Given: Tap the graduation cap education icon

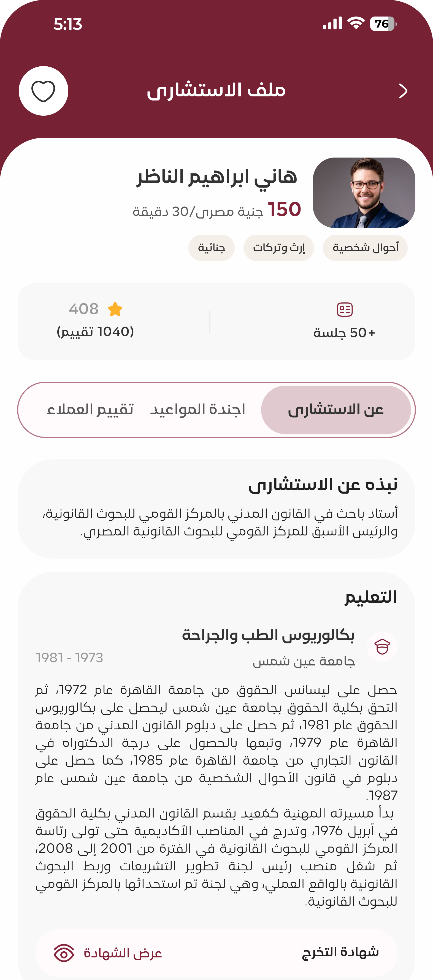Looking at the screenshot, I should click(382, 647).
